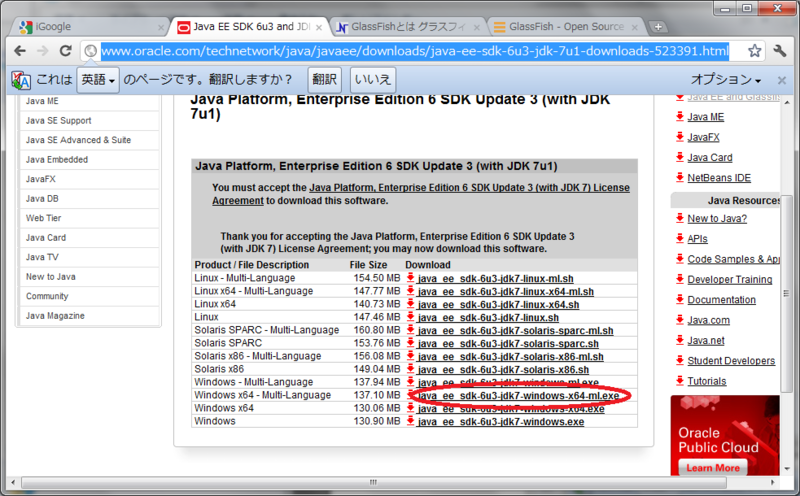Click red arrow icon next to APIs
Screen dimensions: 800x496
pos(680,238)
